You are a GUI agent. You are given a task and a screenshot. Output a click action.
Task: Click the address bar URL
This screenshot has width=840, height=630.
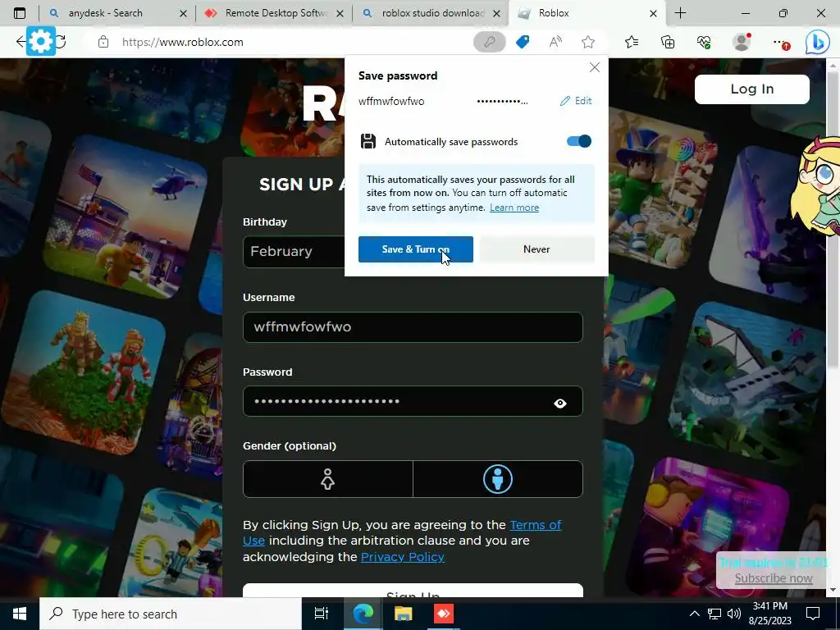click(x=183, y=42)
